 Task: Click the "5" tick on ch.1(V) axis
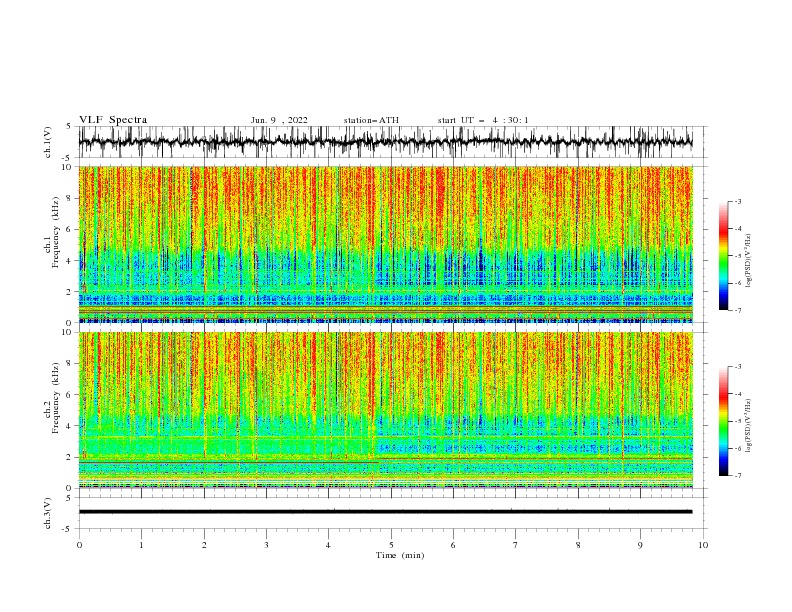68,126
